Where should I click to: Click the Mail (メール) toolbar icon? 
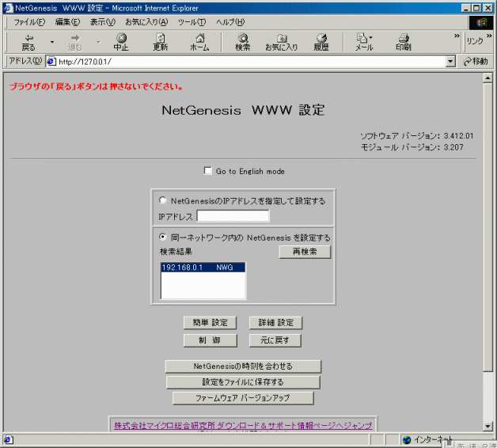(x=364, y=43)
